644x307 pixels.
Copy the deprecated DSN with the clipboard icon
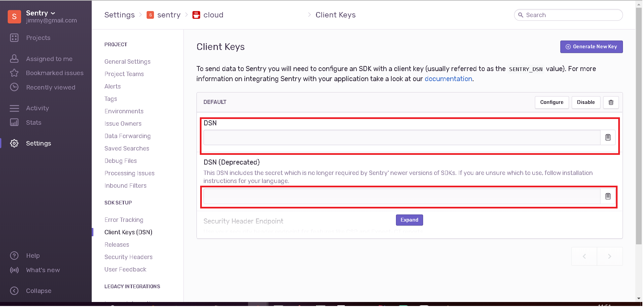(x=608, y=196)
